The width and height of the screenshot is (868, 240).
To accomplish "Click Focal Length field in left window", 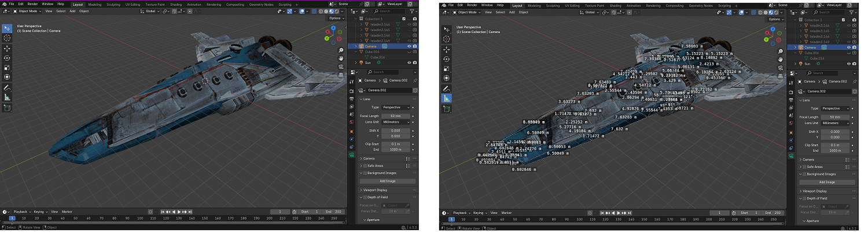I will pos(395,116).
